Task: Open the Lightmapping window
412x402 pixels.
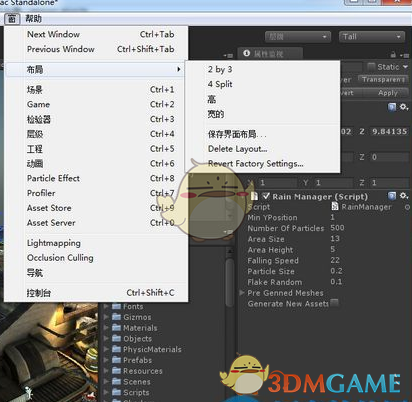Action: (x=97, y=243)
